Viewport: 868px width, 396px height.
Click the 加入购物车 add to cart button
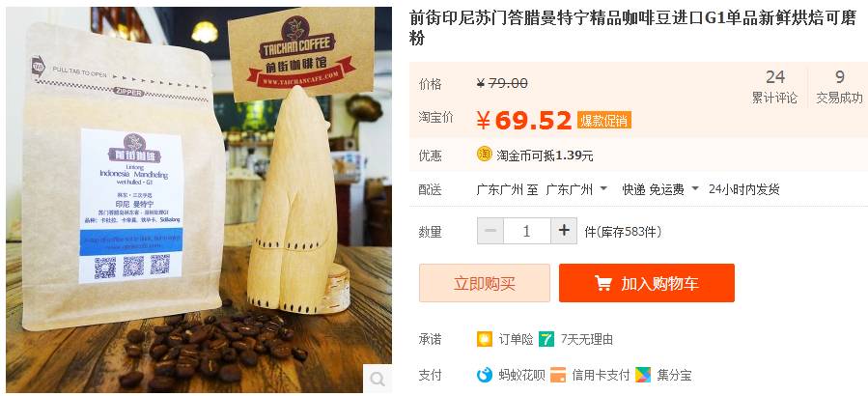pos(647,283)
